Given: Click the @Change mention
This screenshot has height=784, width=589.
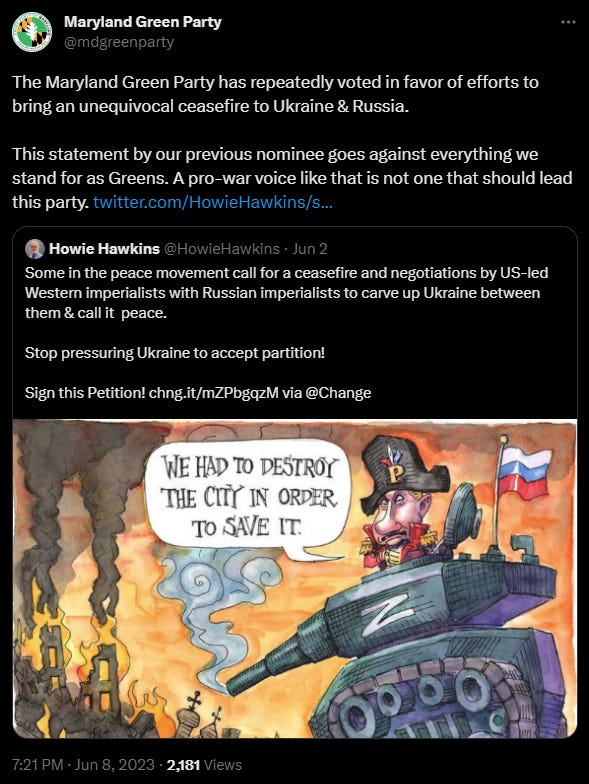Looking at the screenshot, I should [x=338, y=392].
